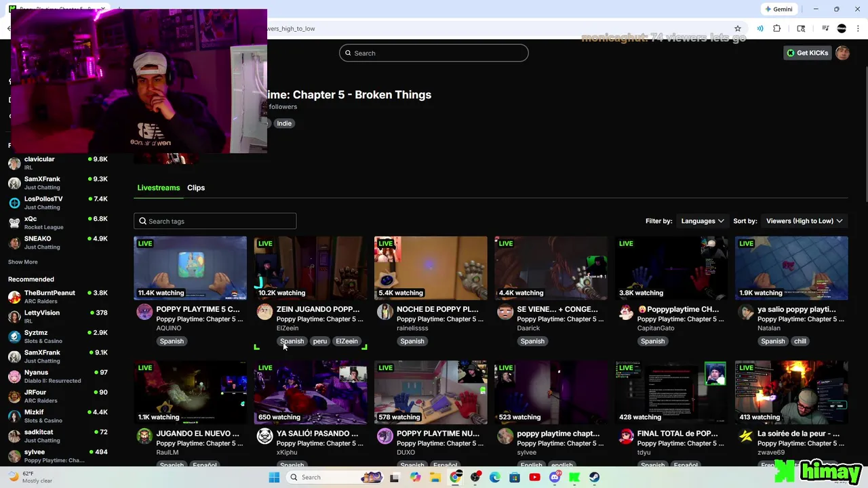Open AQUINO's stream thumbnail
The image size is (868, 488).
point(190,268)
